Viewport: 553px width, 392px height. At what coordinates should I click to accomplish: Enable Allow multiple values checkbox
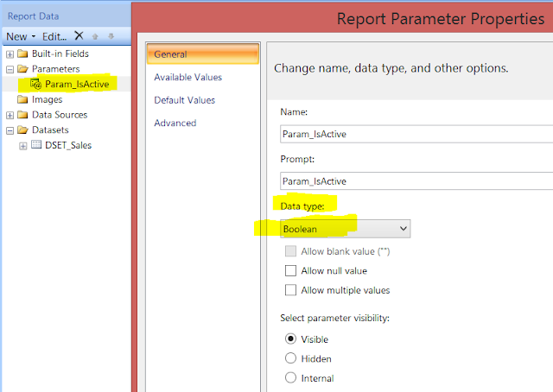[x=290, y=290]
